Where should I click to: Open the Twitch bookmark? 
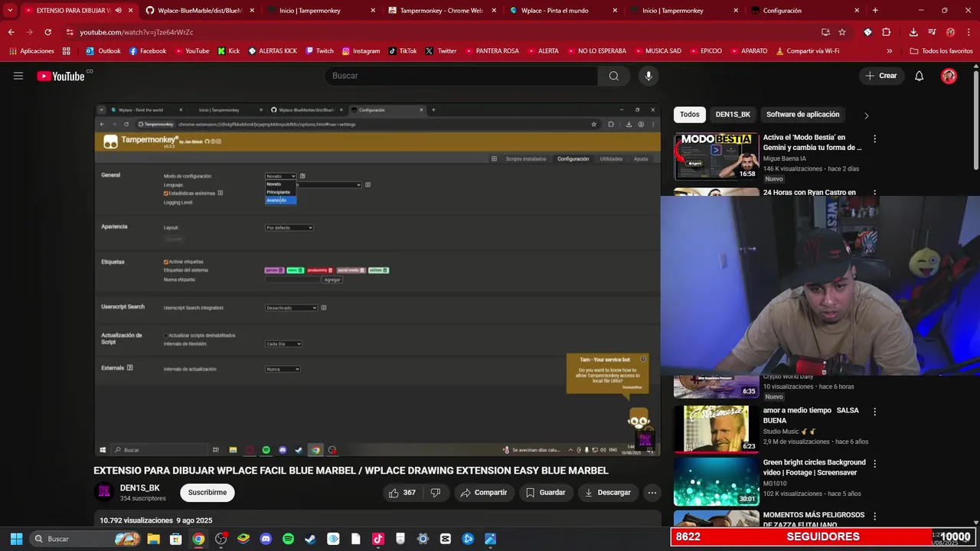click(319, 51)
